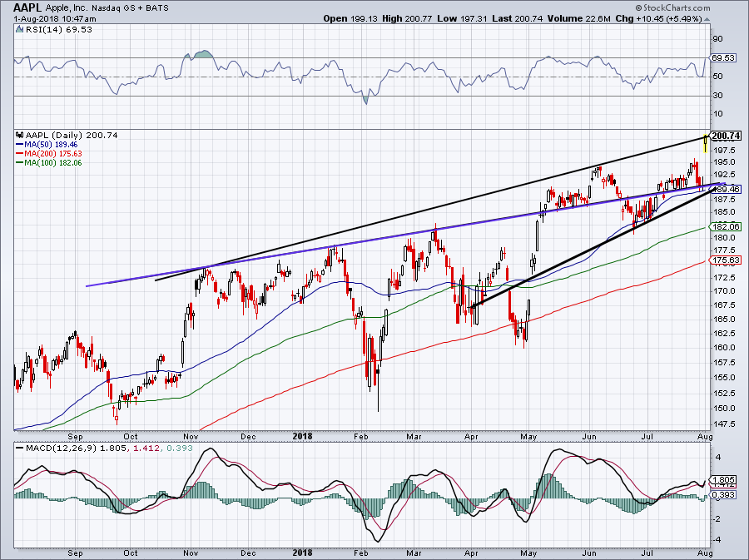Click the black MACD legend line marker
Screen dimensions: 749x560
pos(20,448)
